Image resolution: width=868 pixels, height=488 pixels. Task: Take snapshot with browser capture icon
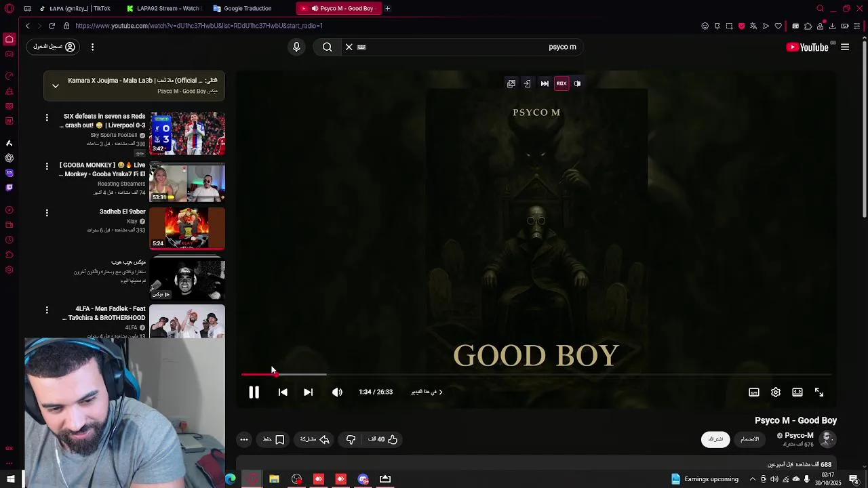[729, 26]
